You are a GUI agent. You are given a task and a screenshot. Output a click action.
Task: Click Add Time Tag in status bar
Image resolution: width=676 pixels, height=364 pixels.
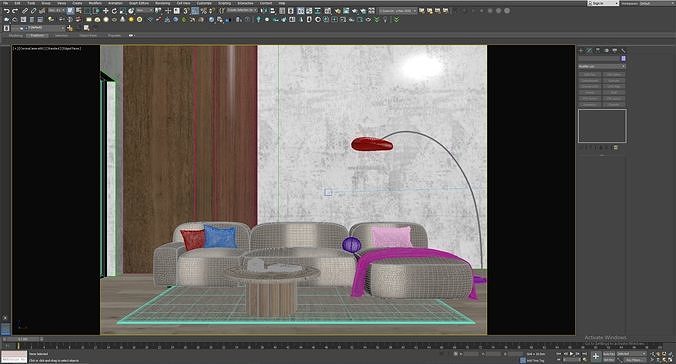(535, 361)
